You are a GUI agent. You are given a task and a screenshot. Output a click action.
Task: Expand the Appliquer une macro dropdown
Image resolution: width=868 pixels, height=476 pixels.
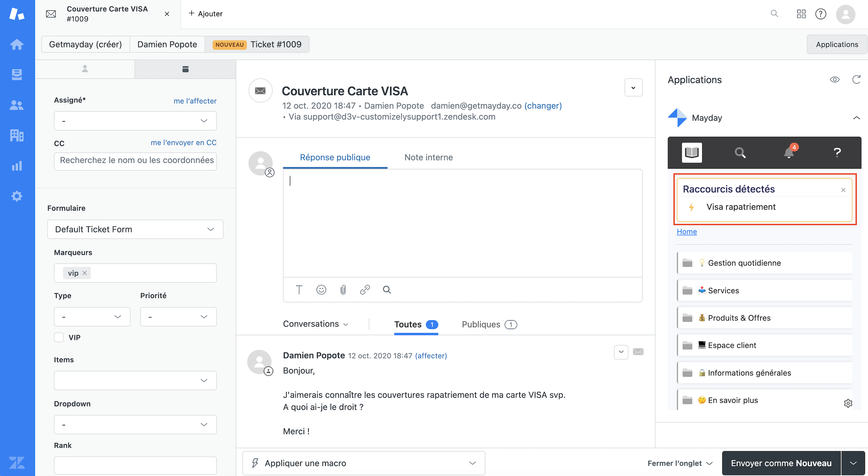364,463
